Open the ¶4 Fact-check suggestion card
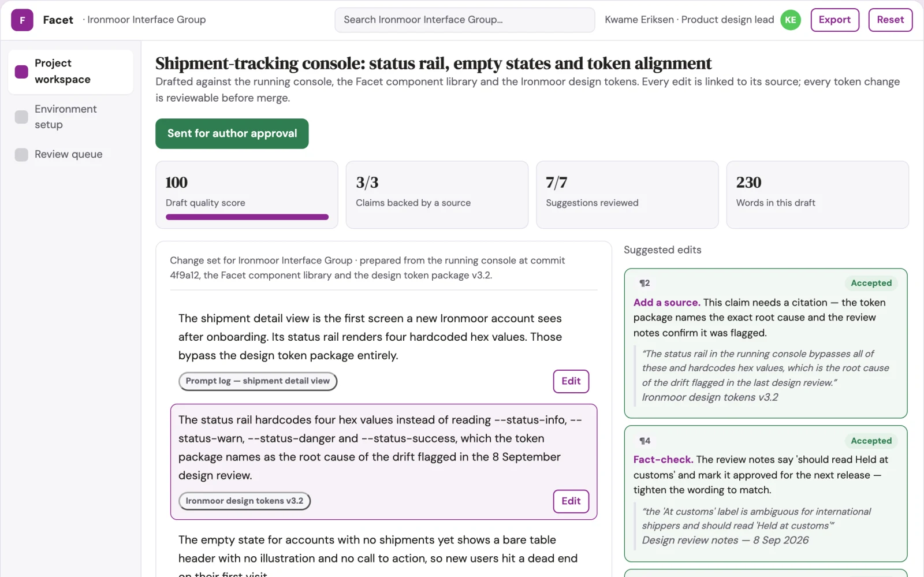Viewport: 924px width, 577px height. (x=766, y=494)
